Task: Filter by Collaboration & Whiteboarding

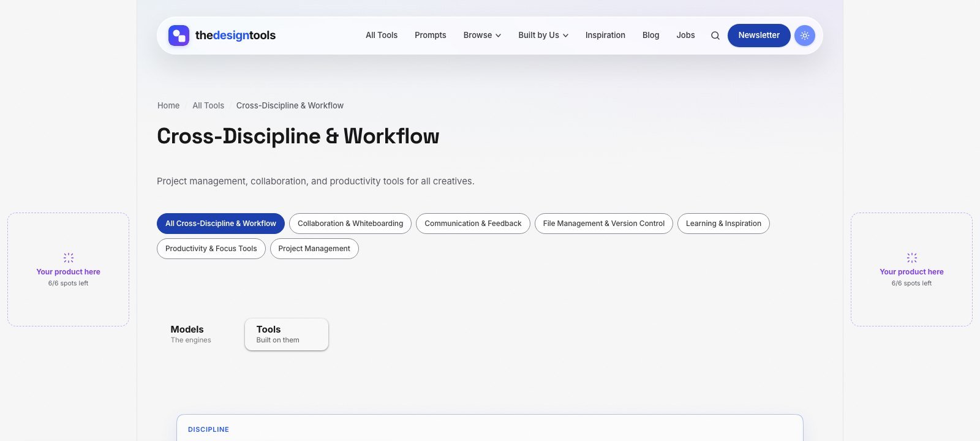Action: (350, 224)
